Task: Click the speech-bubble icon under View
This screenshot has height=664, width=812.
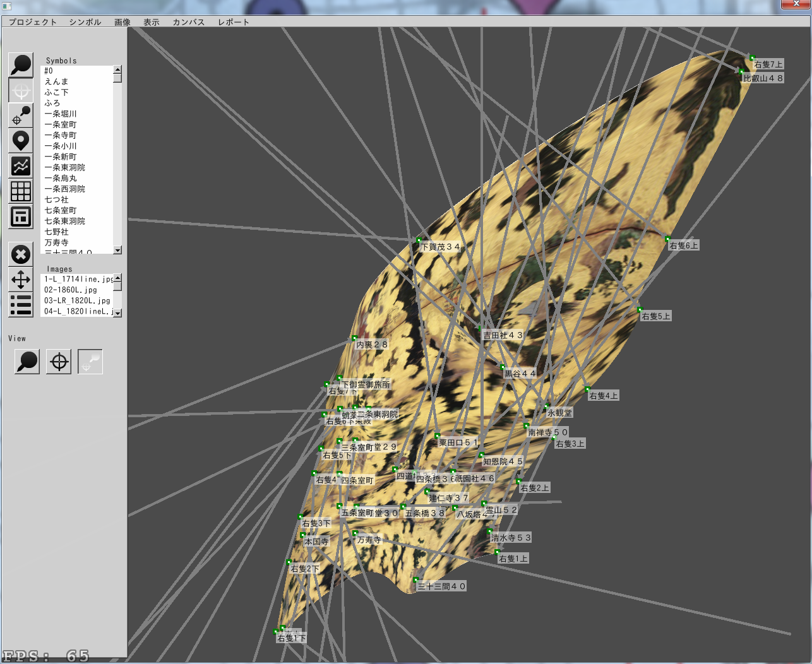Action: pyautogui.click(x=27, y=362)
